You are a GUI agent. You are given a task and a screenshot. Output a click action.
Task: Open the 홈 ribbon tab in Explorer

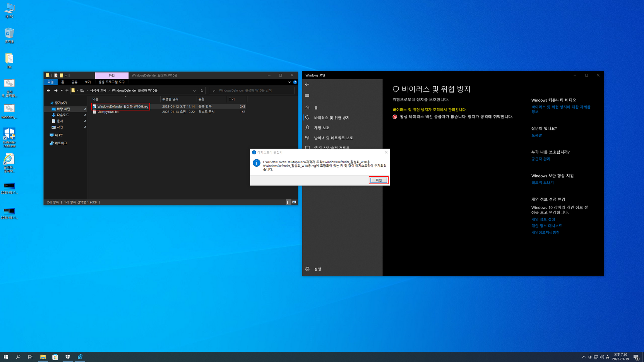[x=63, y=82]
